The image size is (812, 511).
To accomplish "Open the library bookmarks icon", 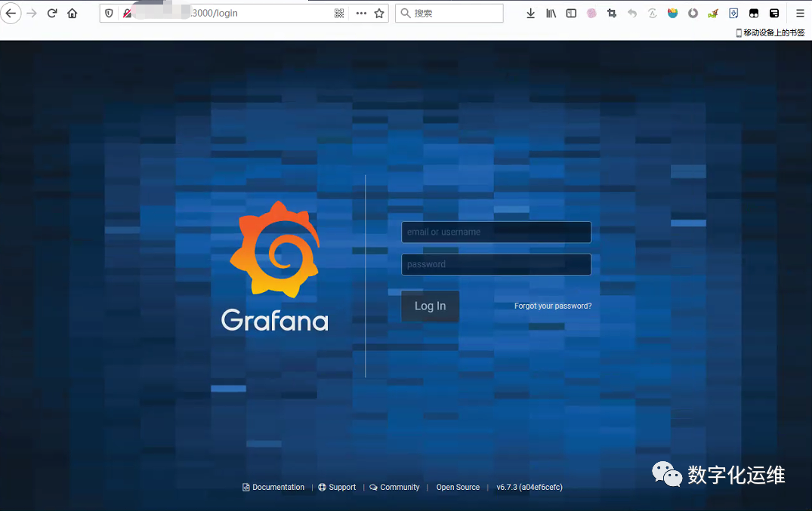I will [x=551, y=14].
